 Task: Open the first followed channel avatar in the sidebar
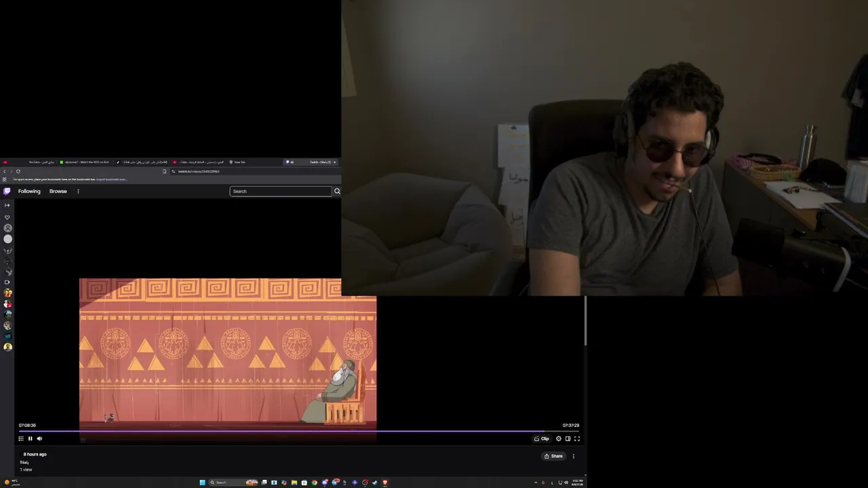8,228
